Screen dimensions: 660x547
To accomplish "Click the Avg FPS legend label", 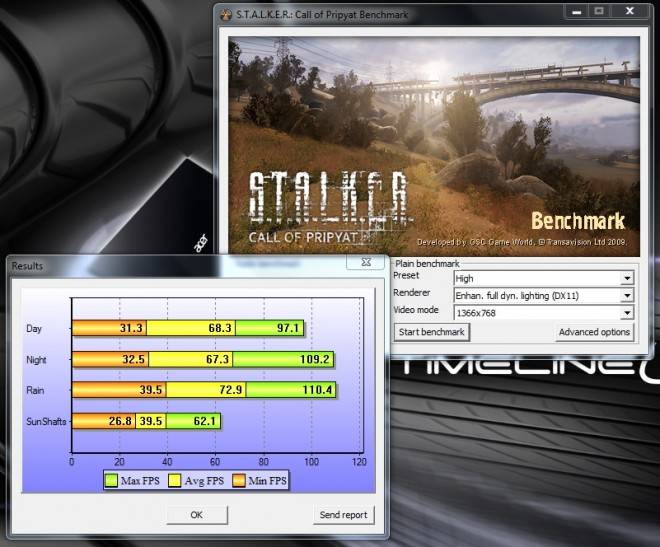I will coord(204,481).
